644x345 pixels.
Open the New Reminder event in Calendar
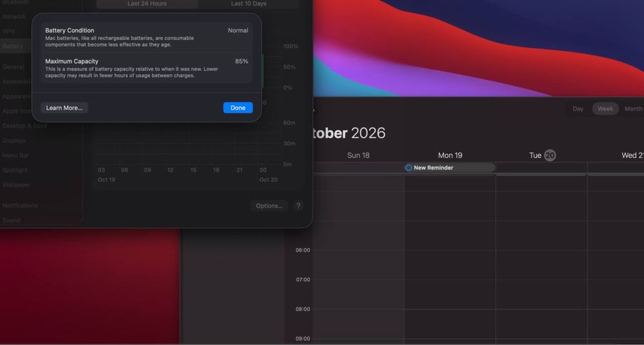point(450,168)
